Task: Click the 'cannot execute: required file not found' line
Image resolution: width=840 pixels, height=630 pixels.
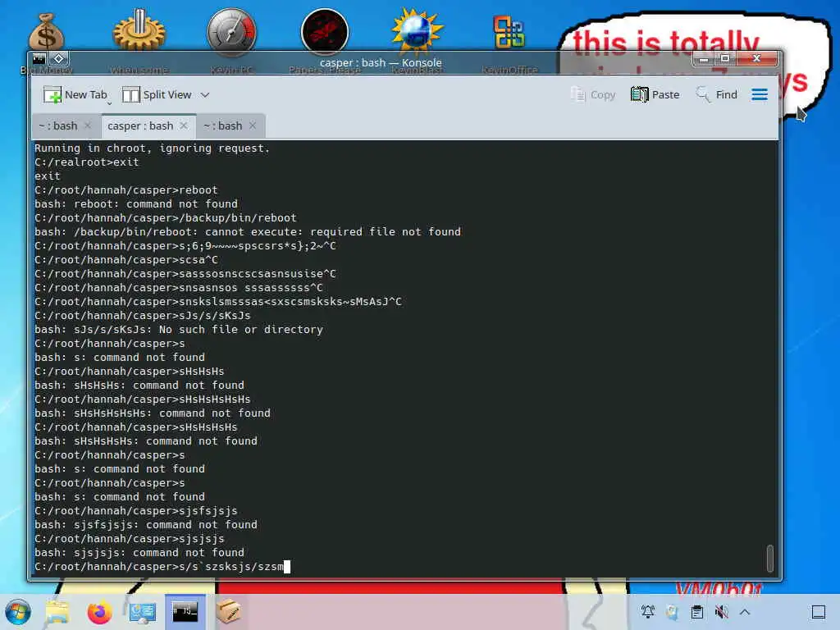Action: (248, 232)
